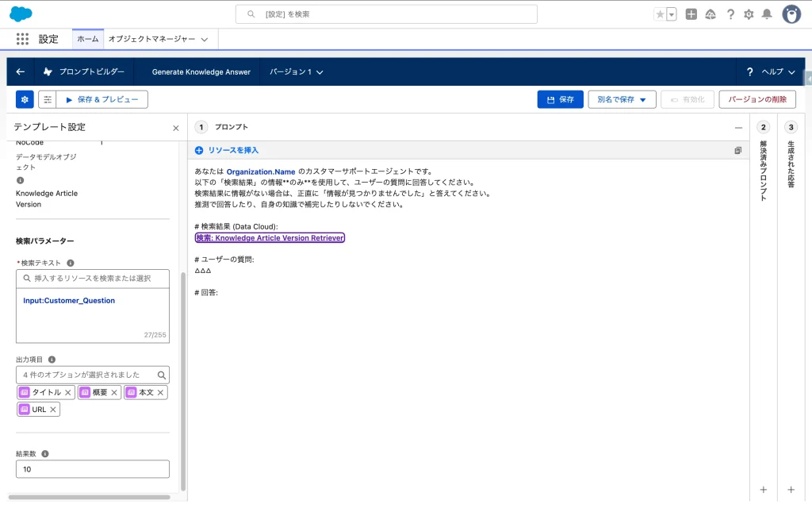This screenshot has width=812, height=508.
Task: Remove the URL output field pill
Action: [x=53, y=410]
